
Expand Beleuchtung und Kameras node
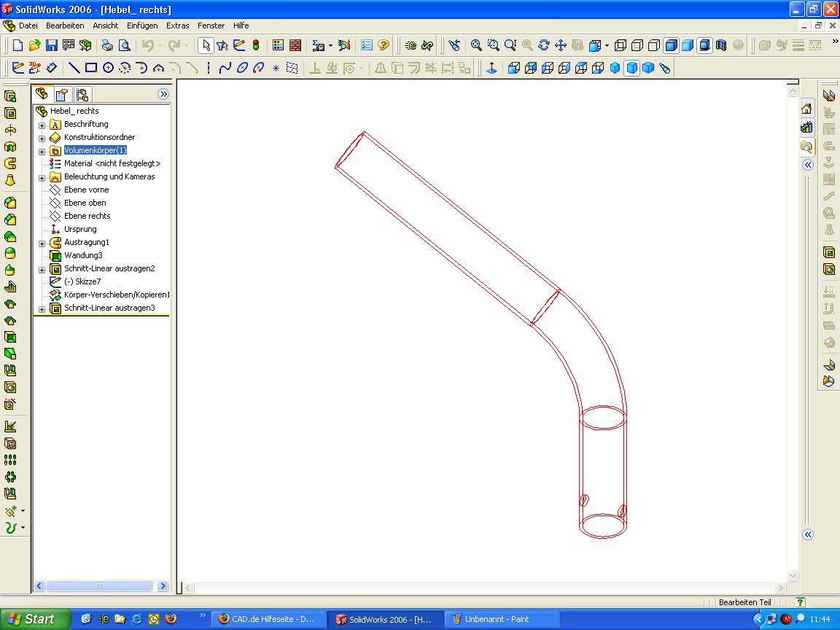point(42,178)
